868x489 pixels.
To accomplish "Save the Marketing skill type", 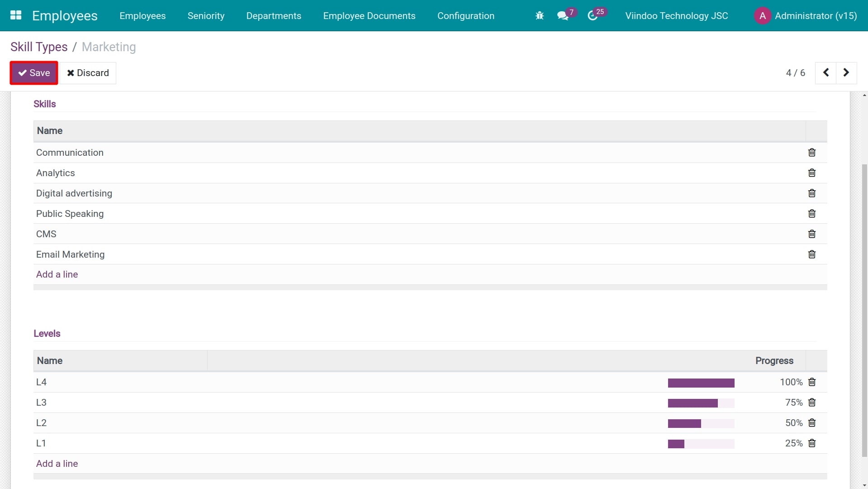I will pyautogui.click(x=34, y=73).
